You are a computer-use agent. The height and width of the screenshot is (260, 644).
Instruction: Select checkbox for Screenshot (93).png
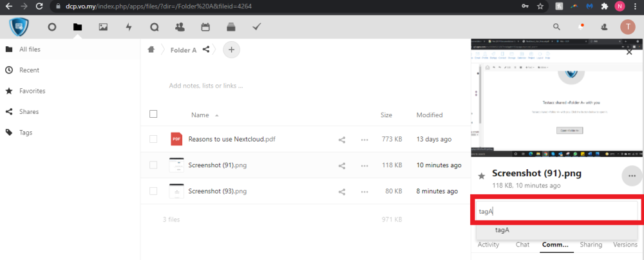click(x=153, y=191)
